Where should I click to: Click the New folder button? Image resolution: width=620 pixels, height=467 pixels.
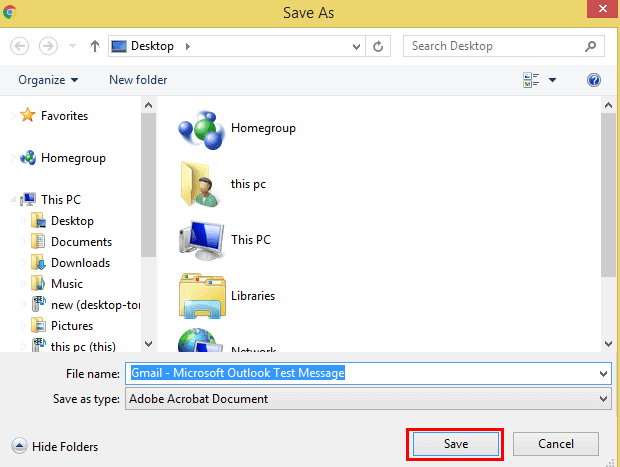click(x=138, y=80)
